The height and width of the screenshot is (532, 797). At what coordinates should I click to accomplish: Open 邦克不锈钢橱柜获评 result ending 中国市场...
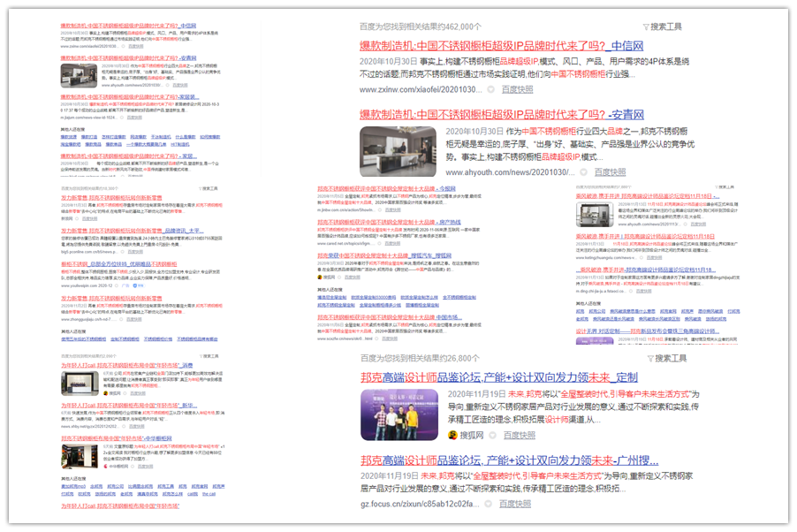tap(390, 317)
